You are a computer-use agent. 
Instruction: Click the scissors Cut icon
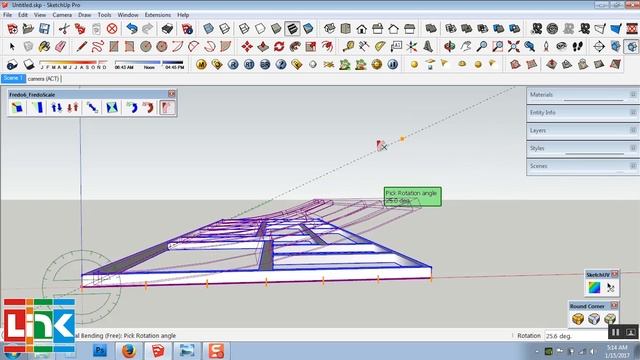64,29
